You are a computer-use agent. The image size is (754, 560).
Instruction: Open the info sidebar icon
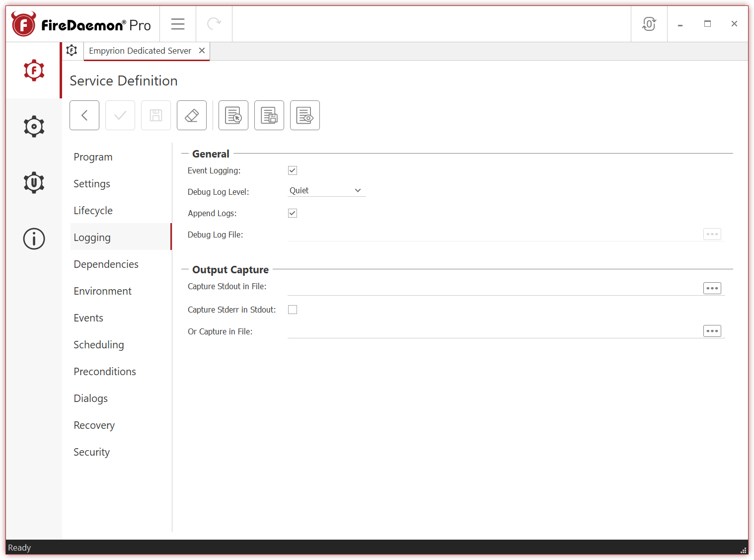click(x=34, y=239)
